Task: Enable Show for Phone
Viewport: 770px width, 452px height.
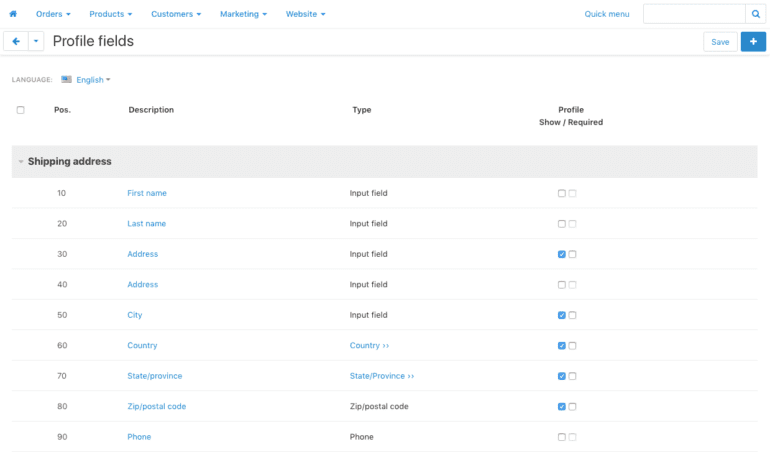Action: [562, 437]
